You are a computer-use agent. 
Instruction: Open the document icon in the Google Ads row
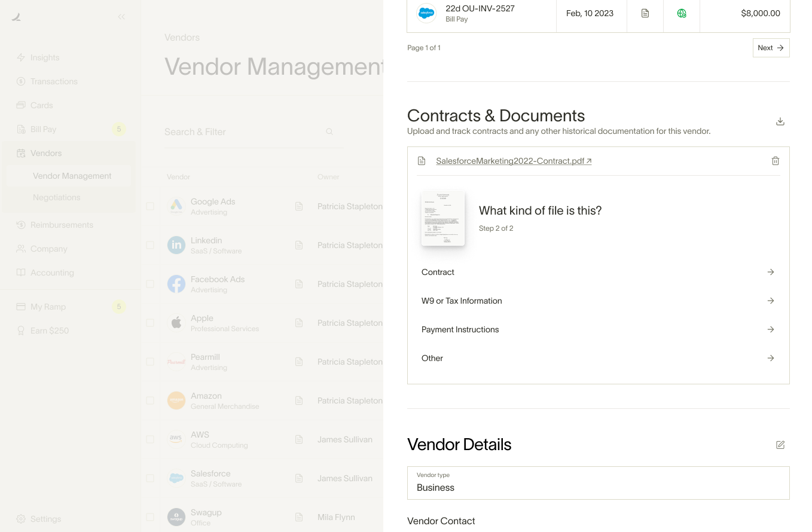(x=299, y=206)
